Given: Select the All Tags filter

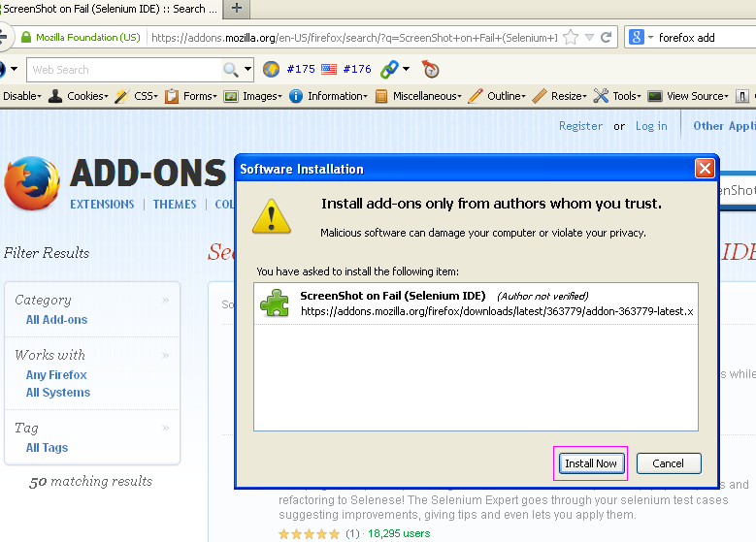Looking at the screenshot, I should coord(47,448).
